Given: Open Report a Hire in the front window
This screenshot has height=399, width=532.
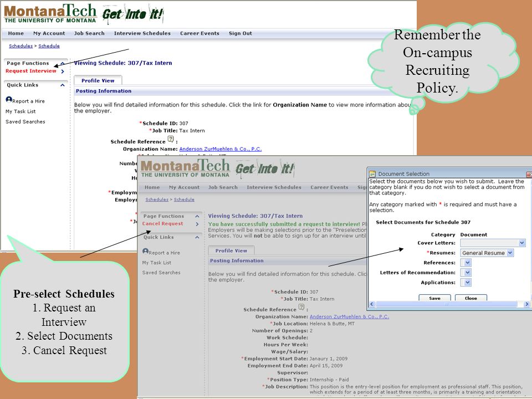Looking at the screenshot, I should pos(164,253).
